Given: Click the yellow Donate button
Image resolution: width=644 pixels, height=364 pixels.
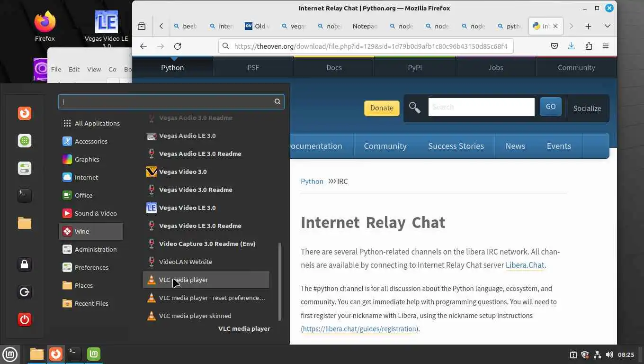Looking at the screenshot, I should 382,108.
